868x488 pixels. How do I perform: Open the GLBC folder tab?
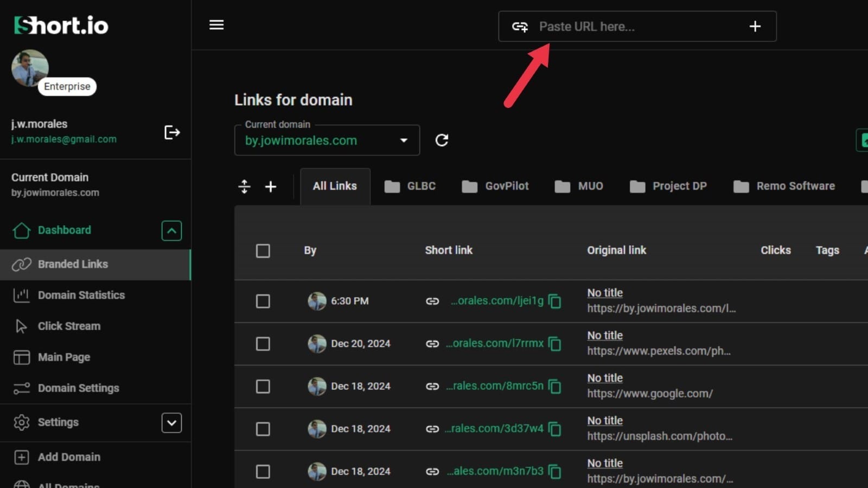coord(410,186)
